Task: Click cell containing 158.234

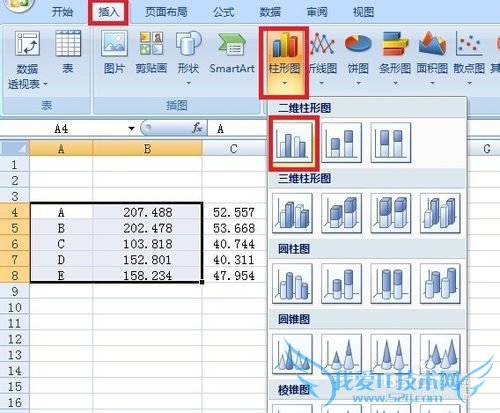Action: tap(147, 276)
